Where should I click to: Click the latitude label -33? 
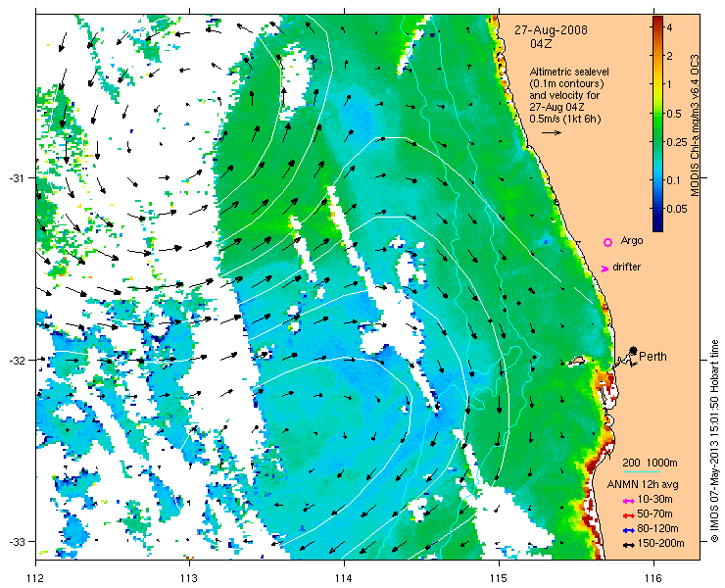click(x=17, y=542)
